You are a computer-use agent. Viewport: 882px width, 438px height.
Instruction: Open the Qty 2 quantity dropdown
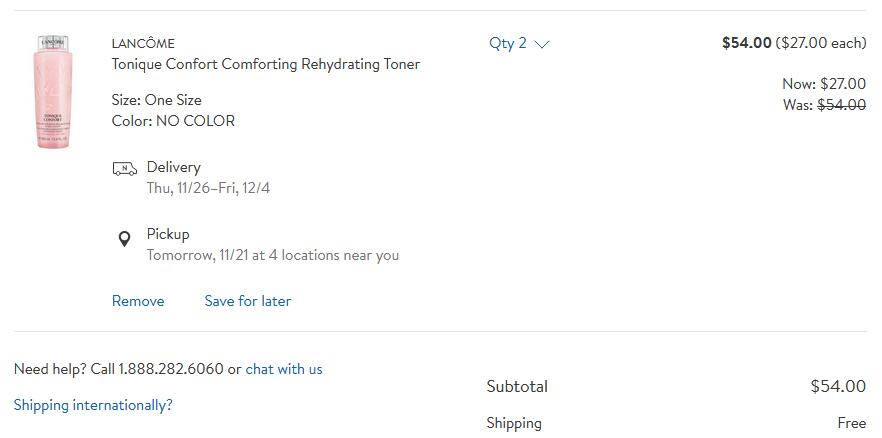pos(519,43)
